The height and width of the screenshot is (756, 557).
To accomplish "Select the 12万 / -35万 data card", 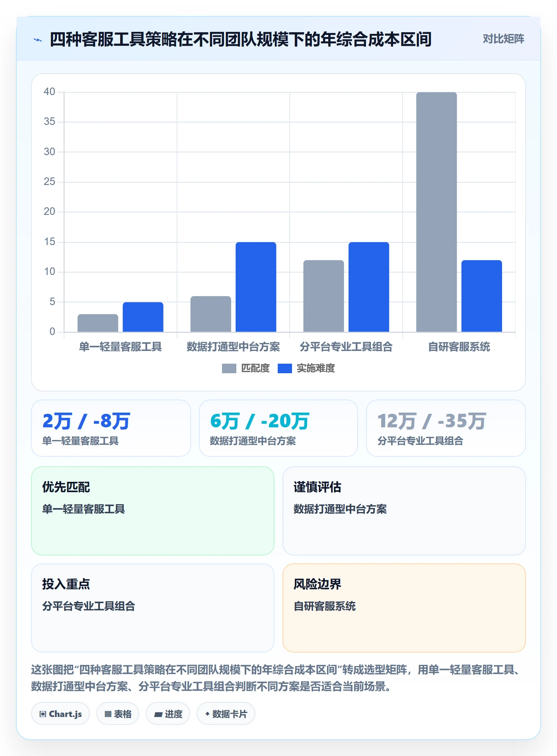I will point(446,428).
